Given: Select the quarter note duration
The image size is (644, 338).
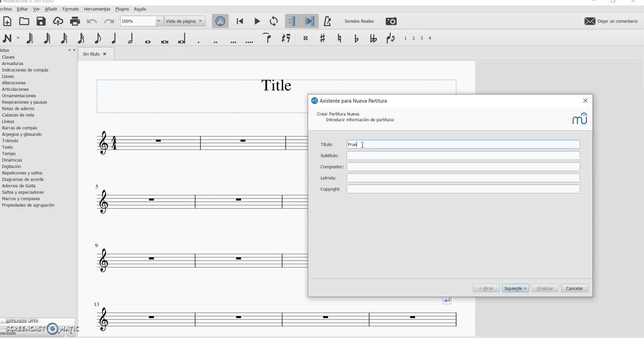Looking at the screenshot, I should [114, 38].
